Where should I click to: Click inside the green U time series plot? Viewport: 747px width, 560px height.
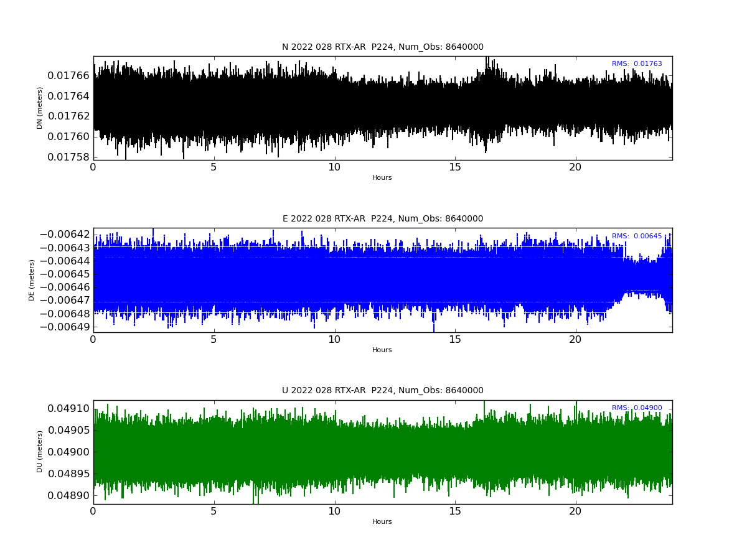pyautogui.click(x=383, y=452)
